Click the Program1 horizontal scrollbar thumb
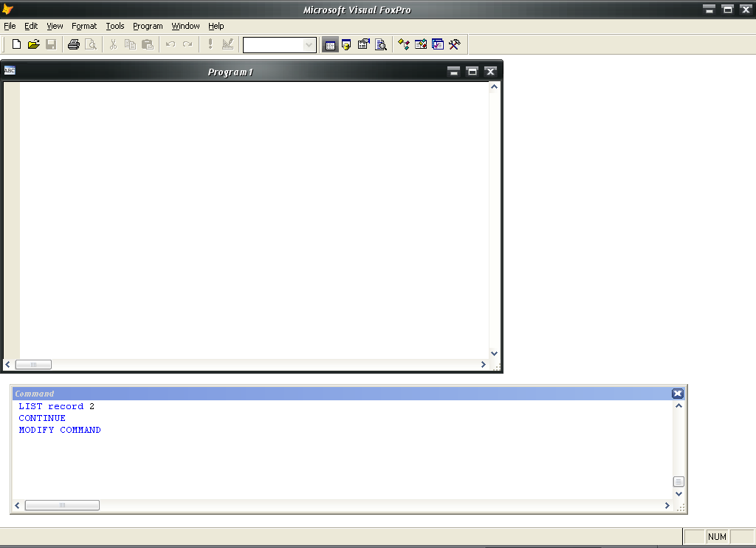Image resolution: width=756 pixels, height=548 pixels. click(33, 365)
